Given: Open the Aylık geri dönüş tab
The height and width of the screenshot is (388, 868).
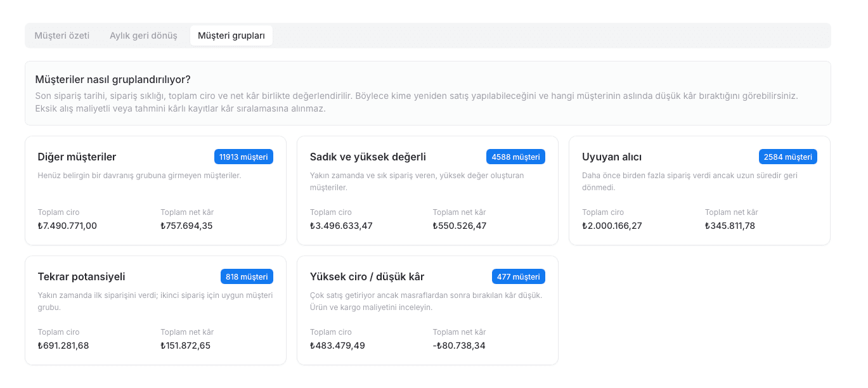Looking at the screenshot, I should (143, 36).
